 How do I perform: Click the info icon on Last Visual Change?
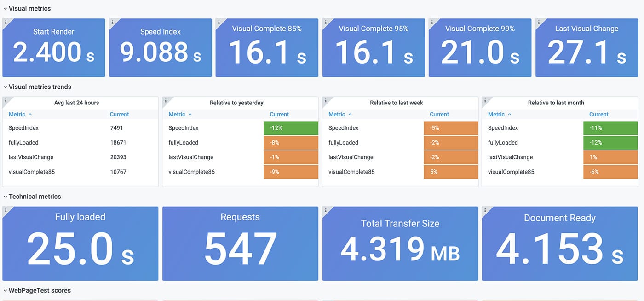click(539, 21)
